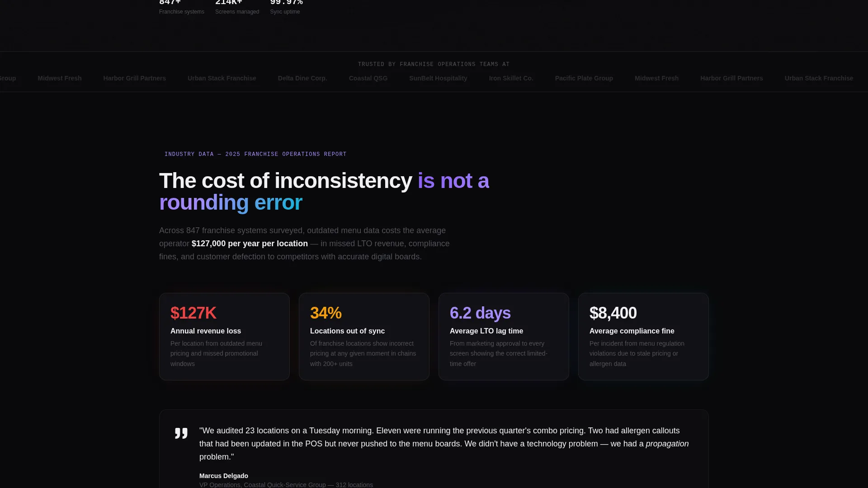Click the 'Franchise systems' stat label

[x=182, y=12]
